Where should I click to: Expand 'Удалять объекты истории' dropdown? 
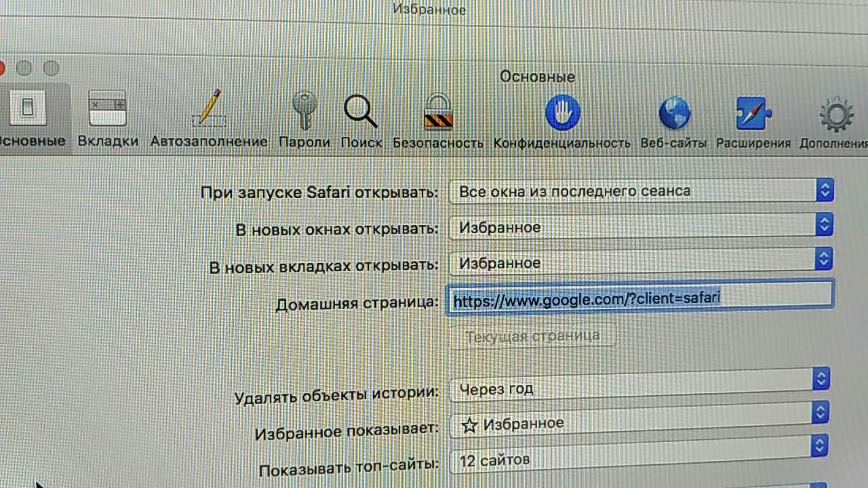640,386
